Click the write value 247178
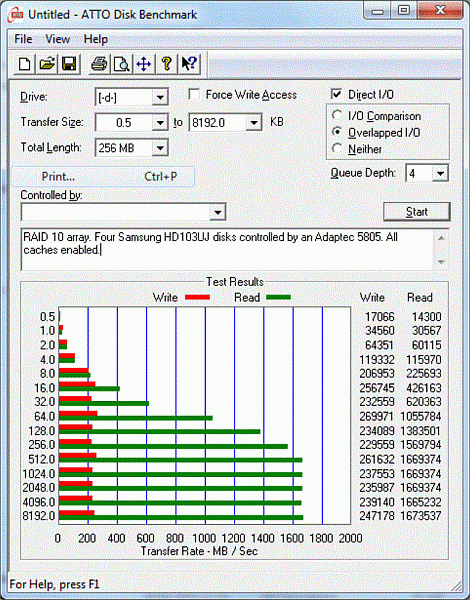This screenshot has width=470, height=600. (x=377, y=516)
